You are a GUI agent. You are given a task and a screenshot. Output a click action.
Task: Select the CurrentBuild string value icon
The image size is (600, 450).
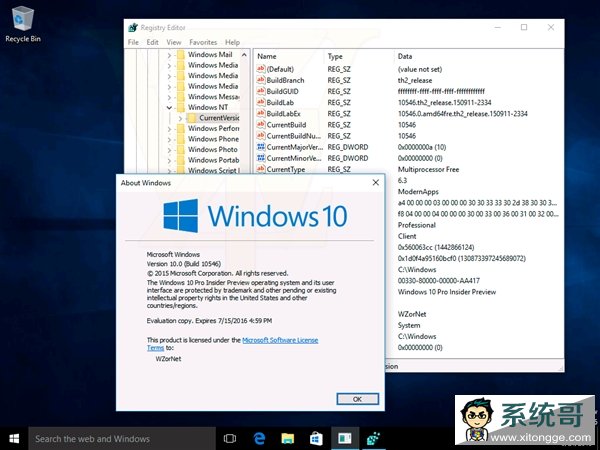point(261,124)
